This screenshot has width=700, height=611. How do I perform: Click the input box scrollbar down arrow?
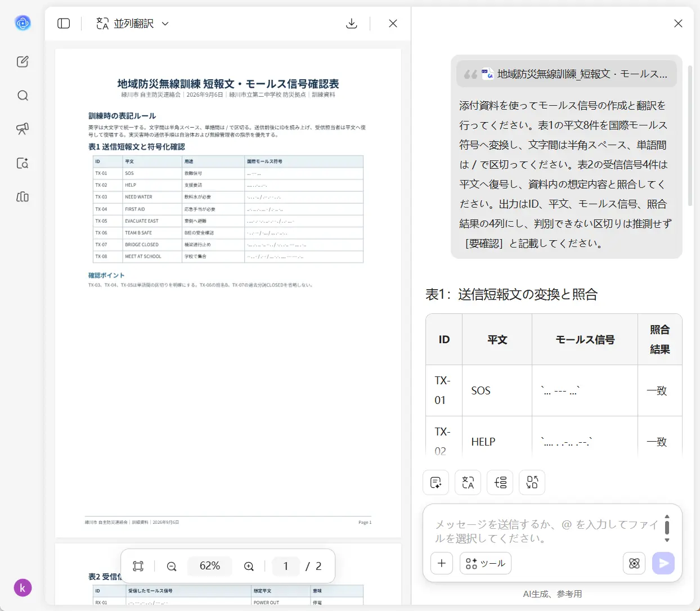(x=667, y=540)
